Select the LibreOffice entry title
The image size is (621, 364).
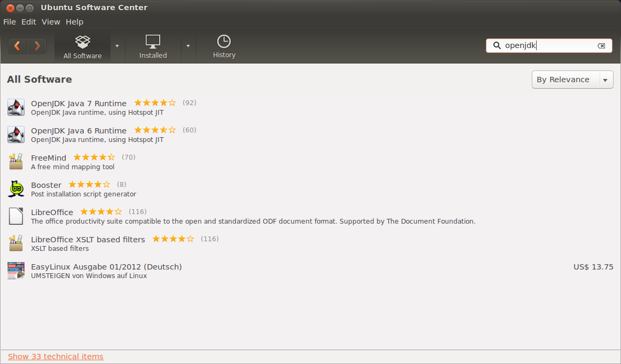tap(52, 212)
